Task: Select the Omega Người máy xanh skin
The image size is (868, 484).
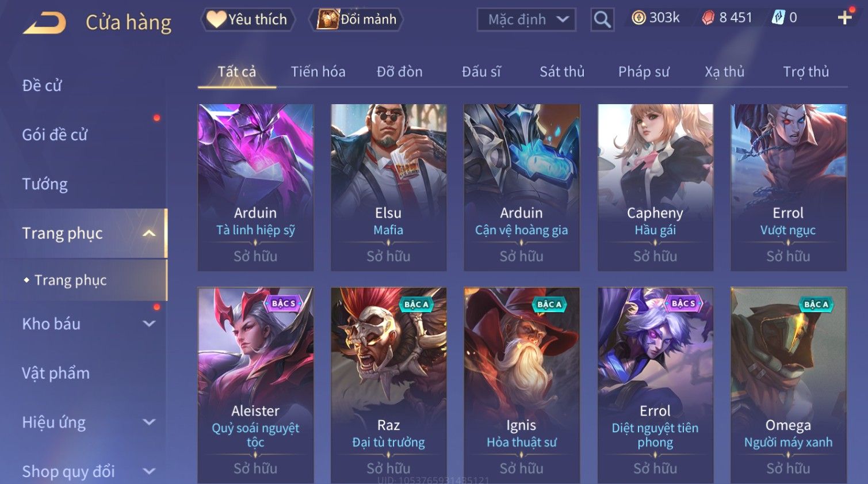Action: tap(788, 385)
